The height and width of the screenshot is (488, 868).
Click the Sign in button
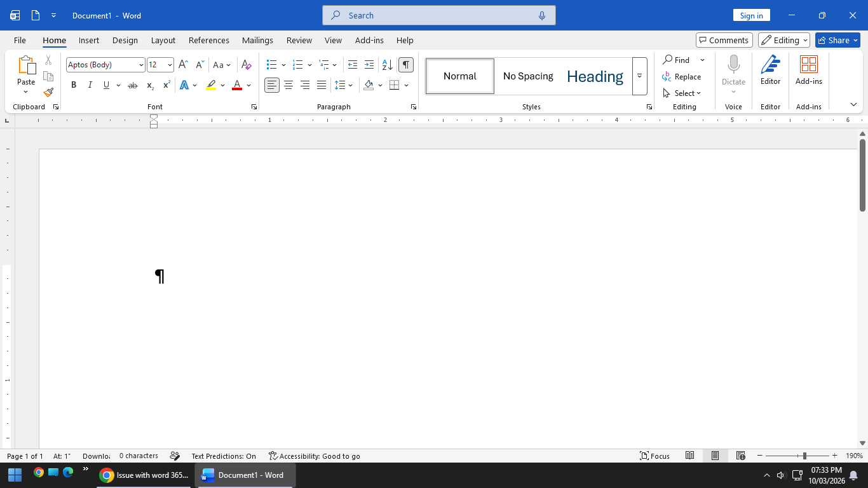[x=752, y=15]
